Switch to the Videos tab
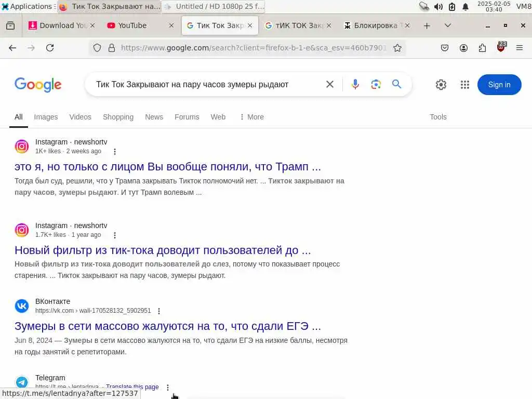Image resolution: width=532 pixels, height=399 pixels. (80, 117)
